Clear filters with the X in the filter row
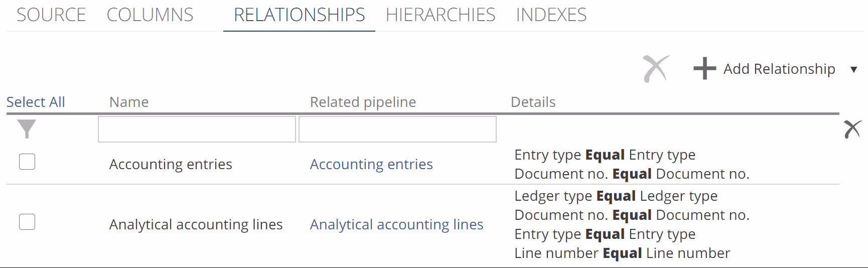 [852, 129]
